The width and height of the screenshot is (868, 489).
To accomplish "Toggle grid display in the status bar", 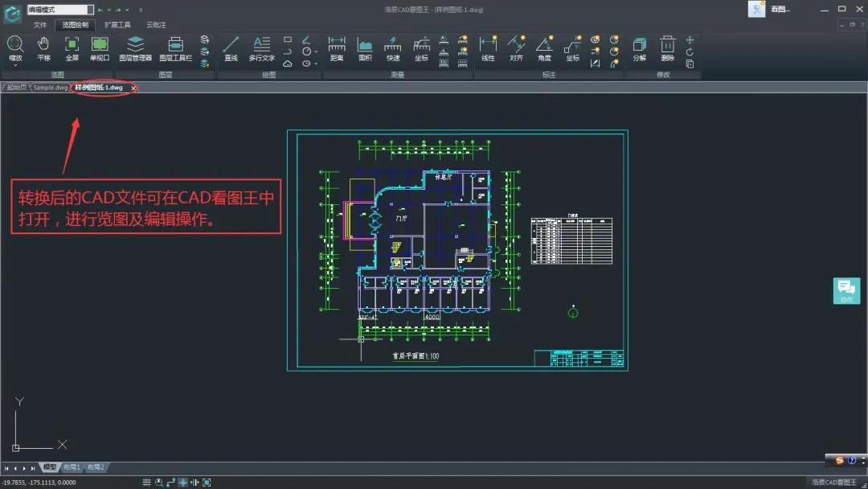I will tap(146, 481).
